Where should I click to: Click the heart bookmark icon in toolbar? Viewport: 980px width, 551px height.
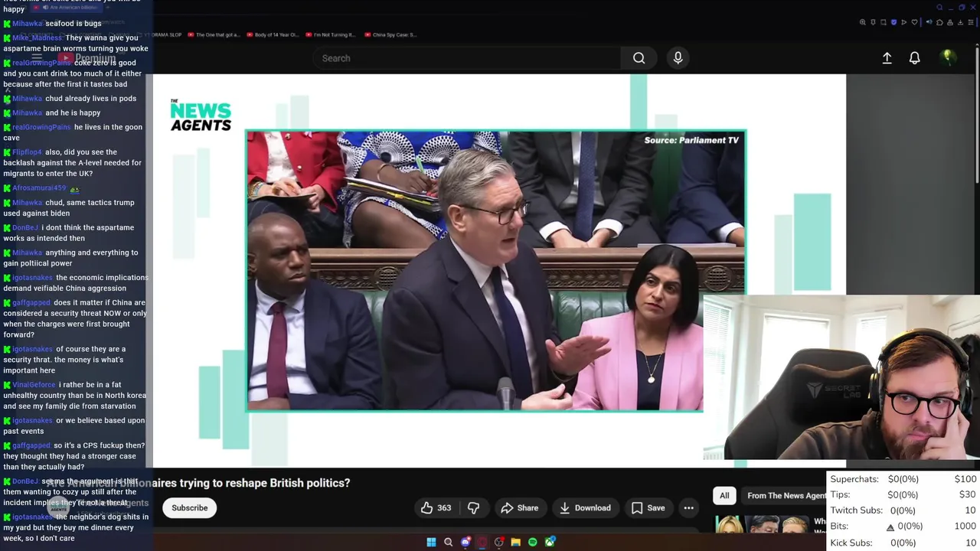[x=914, y=22]
